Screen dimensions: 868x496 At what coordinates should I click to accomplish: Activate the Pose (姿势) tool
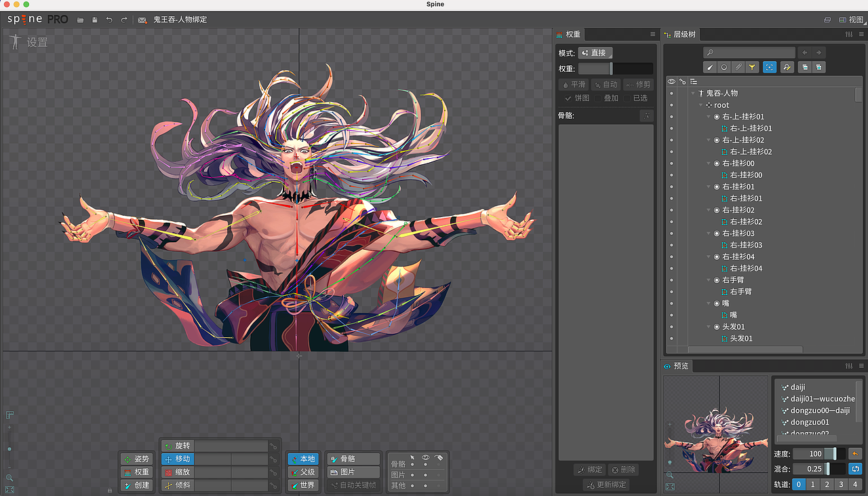click(136, 459)
